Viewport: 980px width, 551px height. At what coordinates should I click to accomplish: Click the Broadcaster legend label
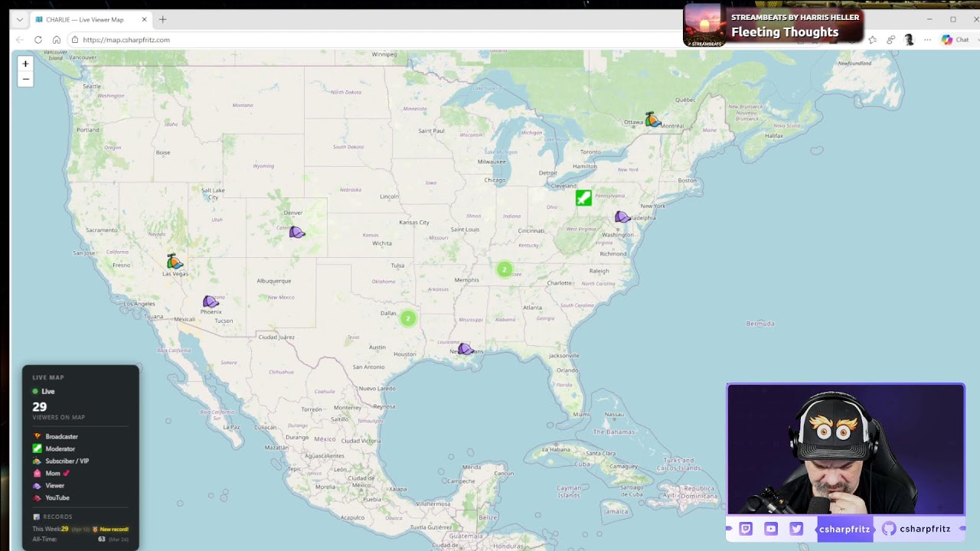click(x=62, y=436)
